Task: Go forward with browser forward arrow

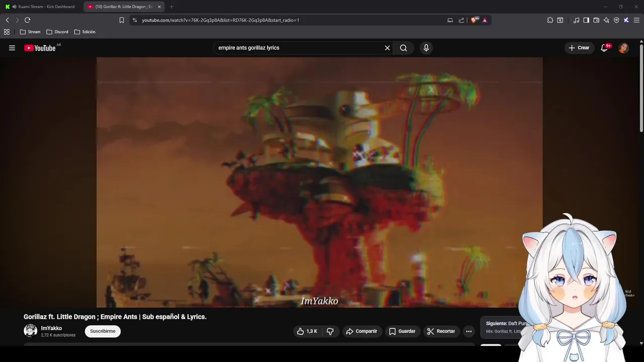Action: [17, 20]
